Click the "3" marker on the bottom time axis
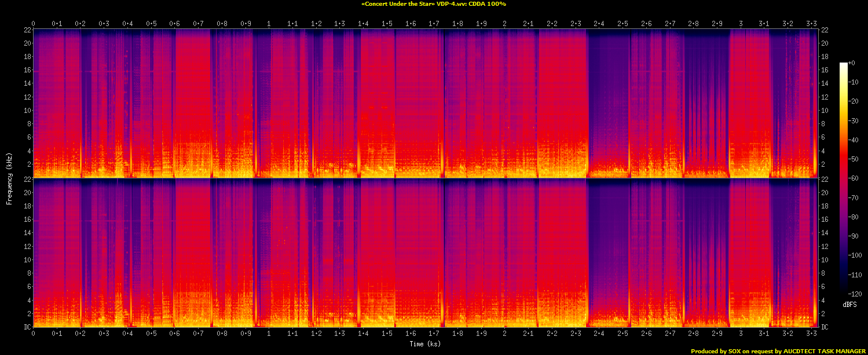The image size is (868, 355). coord(741,334)
